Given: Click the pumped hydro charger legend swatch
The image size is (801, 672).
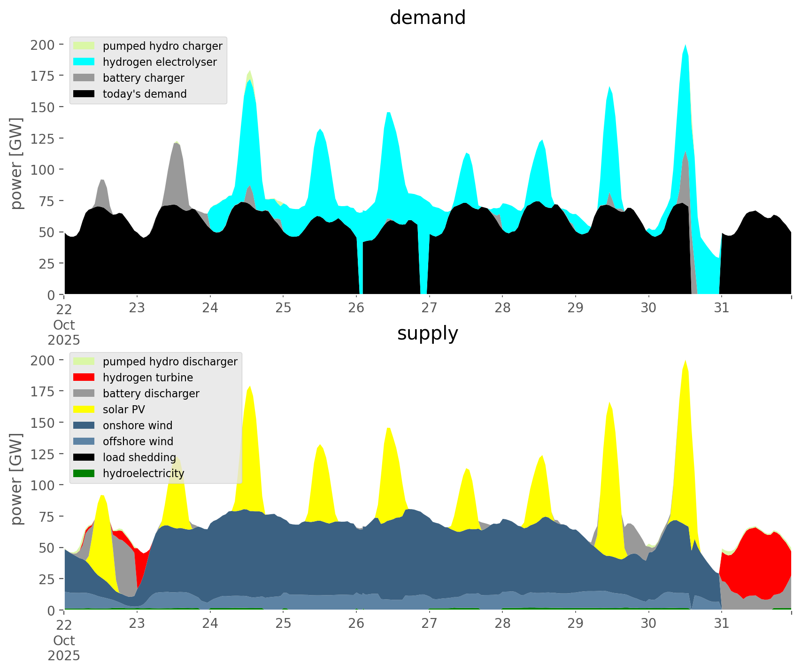Looking at the screenshot, I should [x=84, y=46].
